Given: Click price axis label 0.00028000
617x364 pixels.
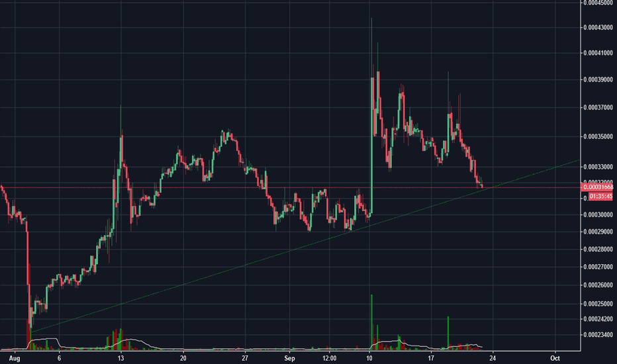Looking at the screenshot, I should [598, 249].
